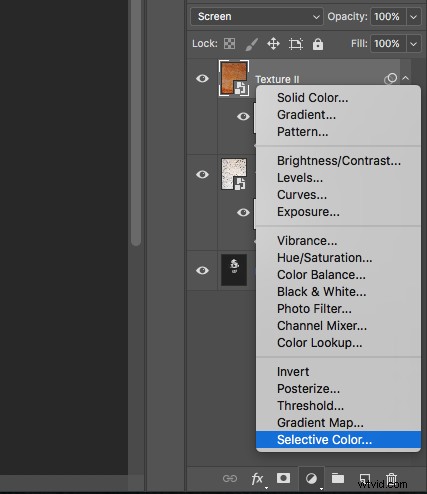
Task: Choose Solid Color from the menu
Action: (x=338, y=98)
